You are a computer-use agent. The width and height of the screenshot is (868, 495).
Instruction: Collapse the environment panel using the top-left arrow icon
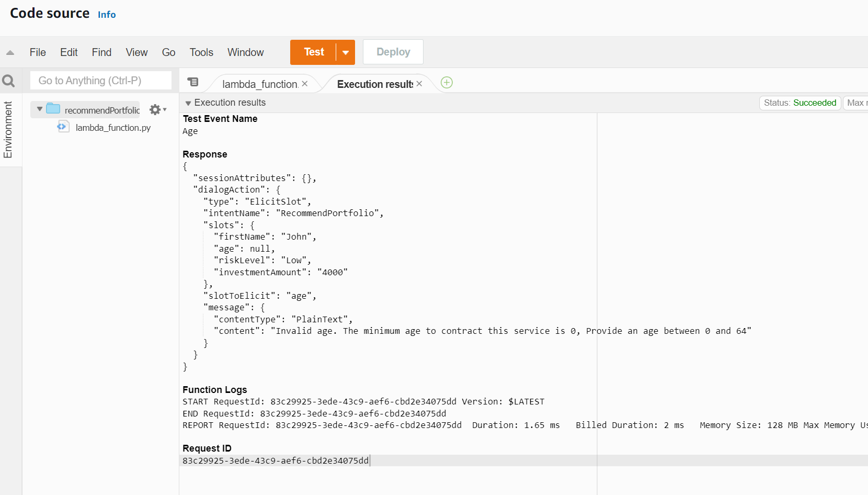[x=9, y=52]
